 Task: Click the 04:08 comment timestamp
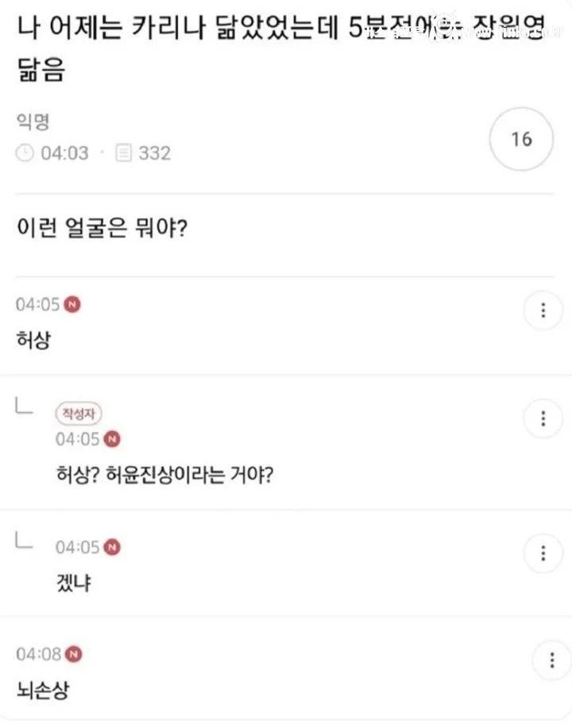click(38, 654)
